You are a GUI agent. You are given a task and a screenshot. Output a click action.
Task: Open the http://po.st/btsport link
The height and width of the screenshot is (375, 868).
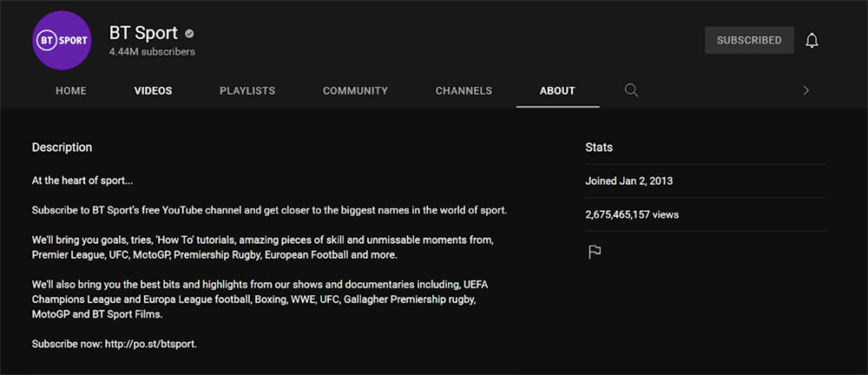coord(149,344)
